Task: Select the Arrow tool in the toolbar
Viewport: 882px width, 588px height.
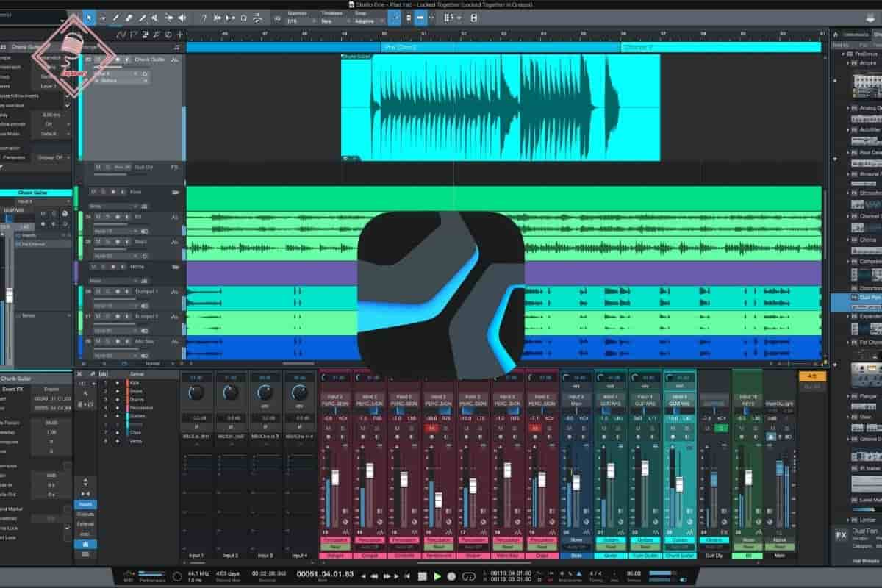Action: point(89,17)
